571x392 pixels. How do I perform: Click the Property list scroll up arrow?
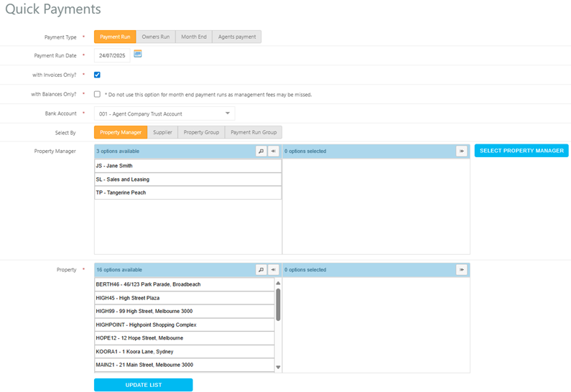click(x=278, y=283)
